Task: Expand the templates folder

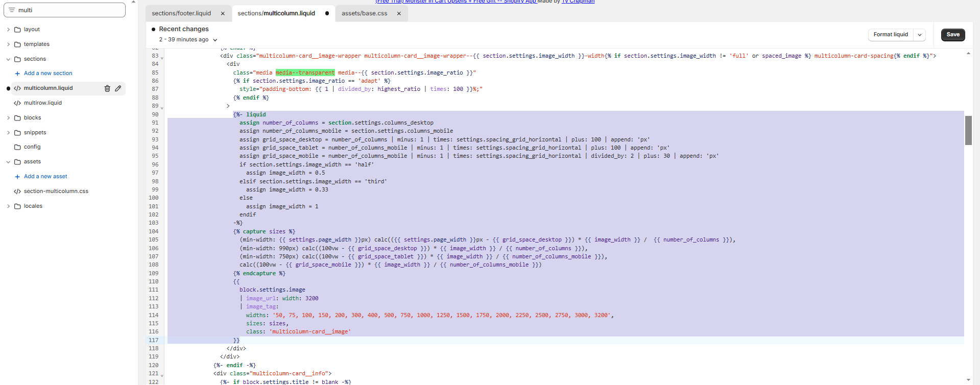Action: [8, 44]
